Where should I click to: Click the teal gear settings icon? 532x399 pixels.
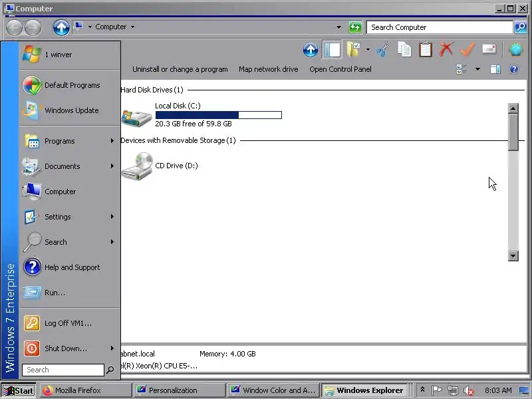pyautogui.click(x=516, y=50)
